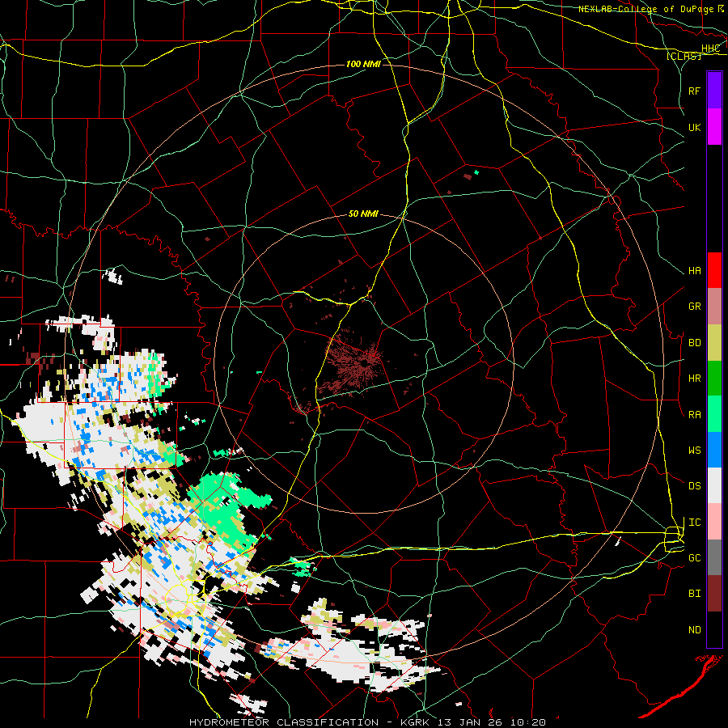Click the 50 NMI range ring label
The height and width of the screenshot is (728, 728).
[x=363, y=214]
